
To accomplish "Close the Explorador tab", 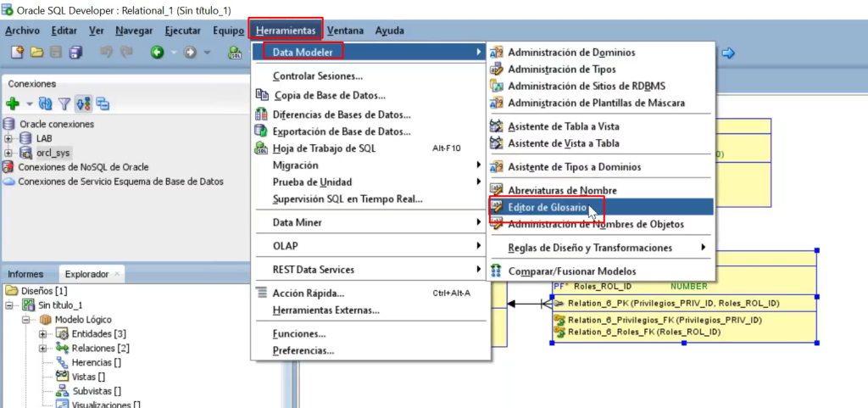I will point(117,273).
